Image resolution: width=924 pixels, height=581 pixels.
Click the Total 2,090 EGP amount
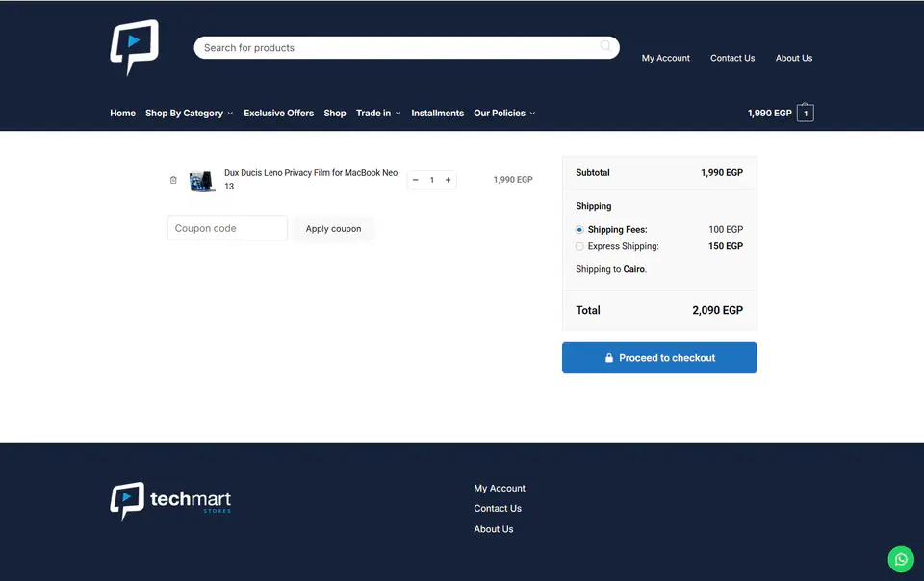pos(717,310)
